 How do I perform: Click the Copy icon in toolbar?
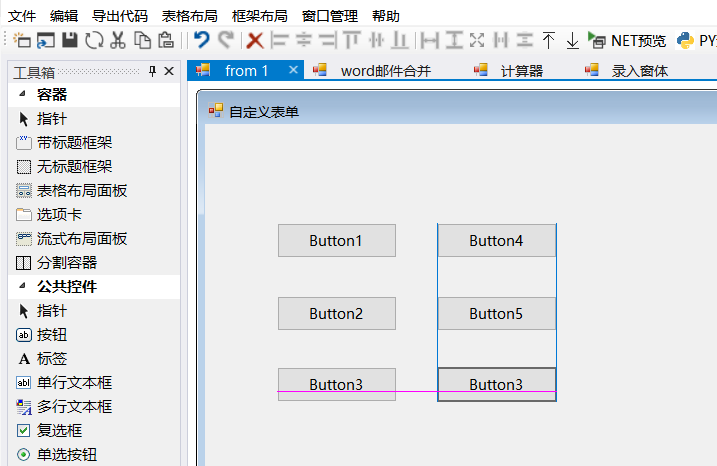tap(142, 40)
